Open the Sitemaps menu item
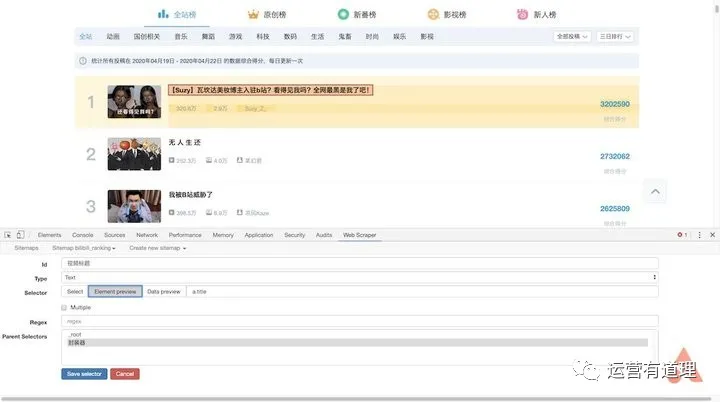The height and width of the screenshot is (402, 720). click(27, 248)
